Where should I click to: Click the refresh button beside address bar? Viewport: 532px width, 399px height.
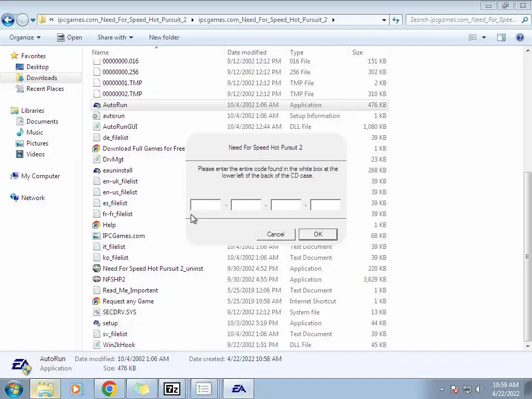[x=395, y=20]
